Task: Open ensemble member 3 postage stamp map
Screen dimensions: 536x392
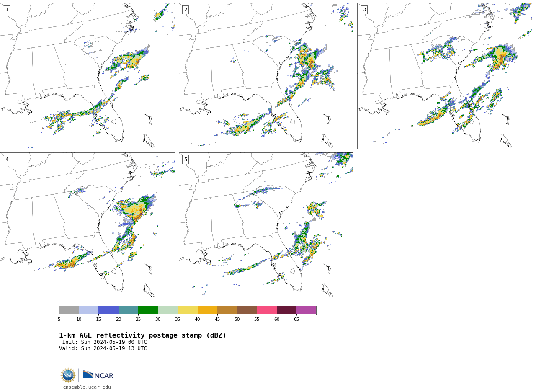Action: click(x=445, y=76)
